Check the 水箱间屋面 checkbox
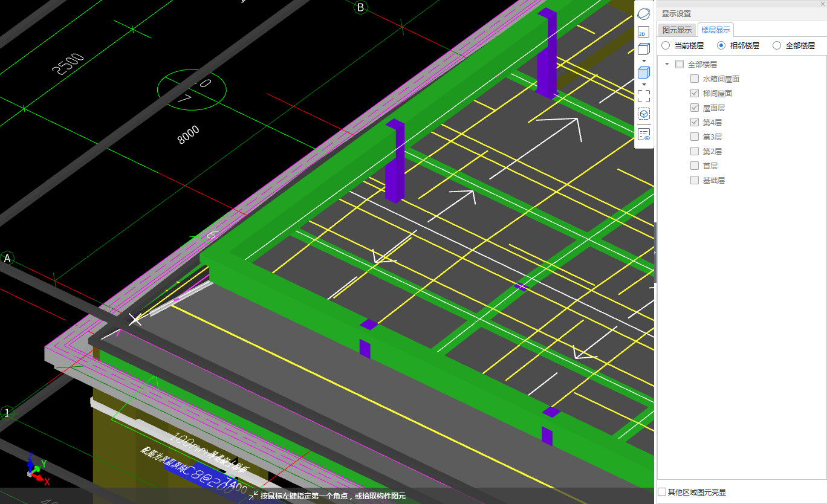Screen dimensions: 827x504 (695, 79)
